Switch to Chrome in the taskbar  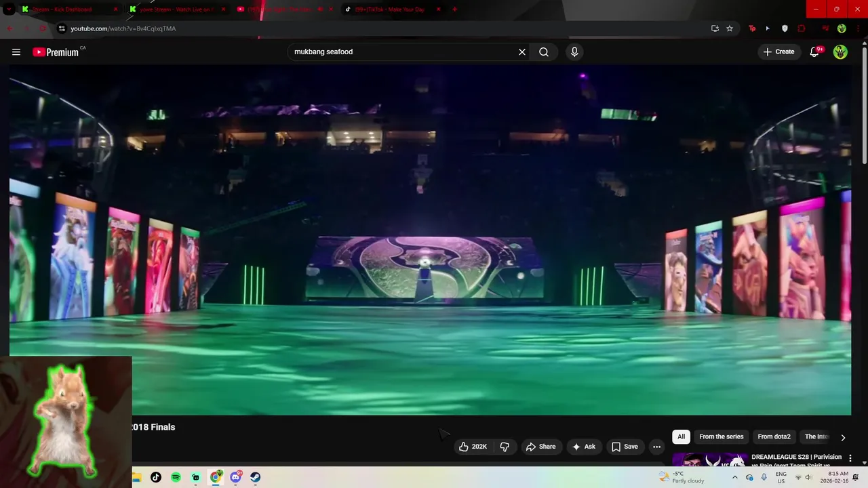pyautogui.click(x=216, y=477)
